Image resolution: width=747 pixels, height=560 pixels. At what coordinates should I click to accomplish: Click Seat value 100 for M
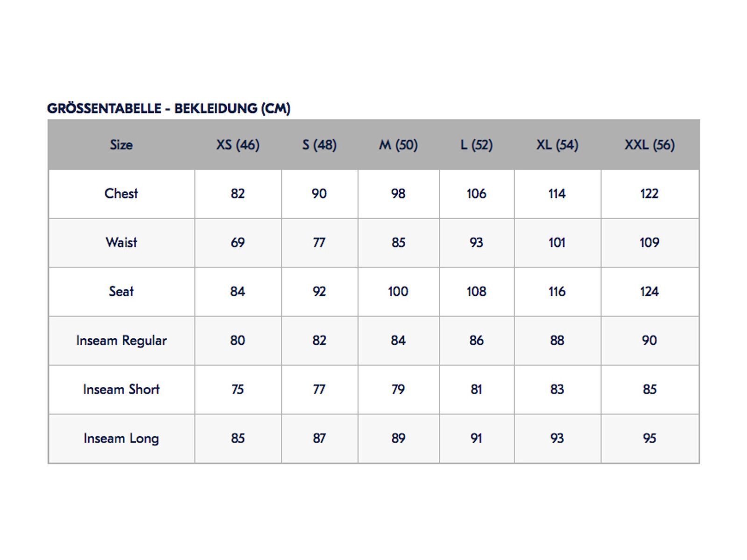[398, 292]
